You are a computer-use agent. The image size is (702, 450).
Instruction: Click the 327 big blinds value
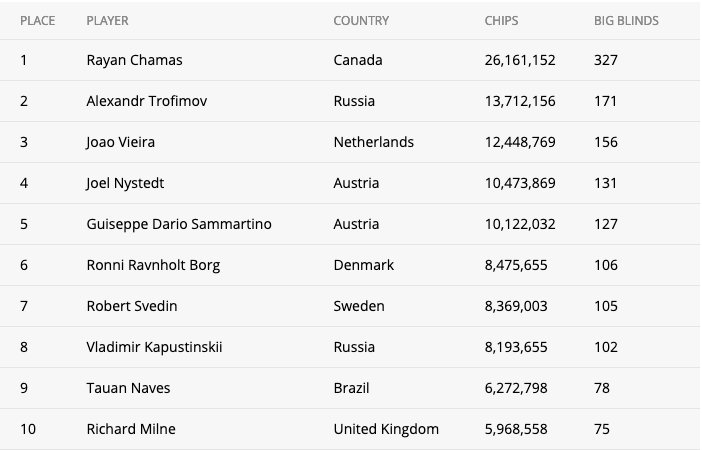606,60
